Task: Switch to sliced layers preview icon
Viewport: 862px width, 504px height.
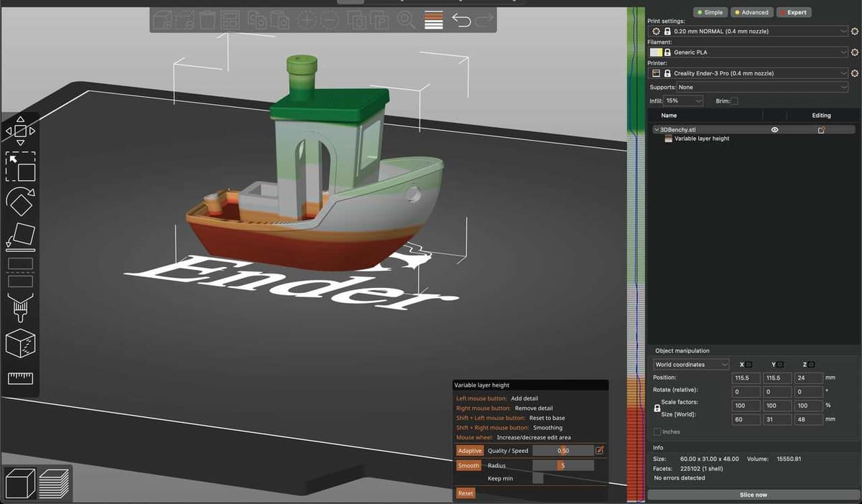Action: [54, 482]
